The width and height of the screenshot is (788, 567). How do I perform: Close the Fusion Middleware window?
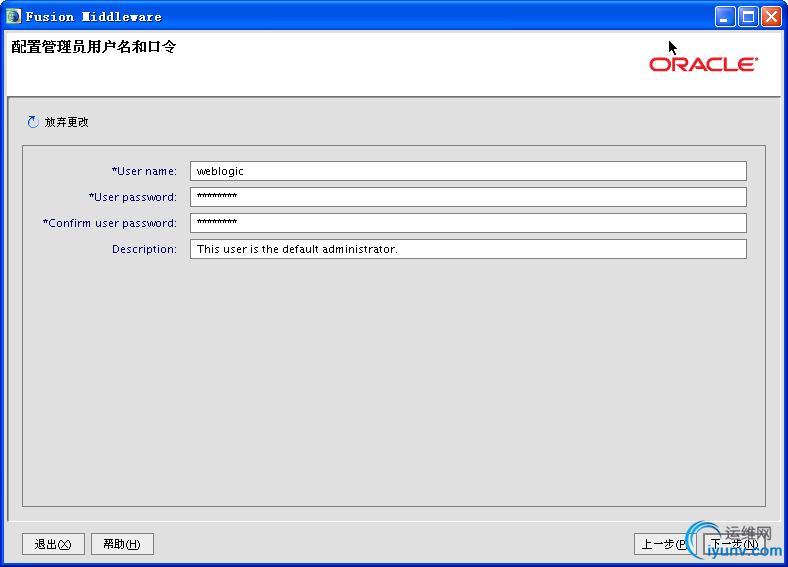coord(771,17)
